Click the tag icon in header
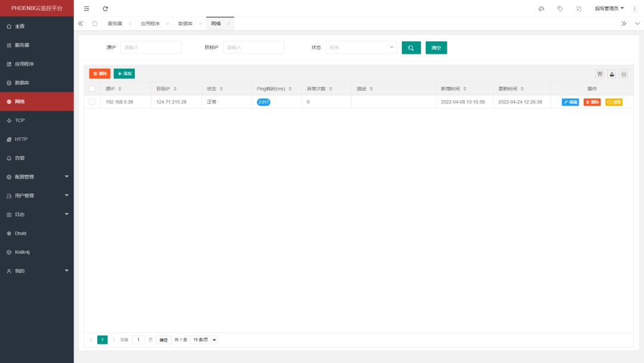The image size is (644, 363). pos(560,8)
